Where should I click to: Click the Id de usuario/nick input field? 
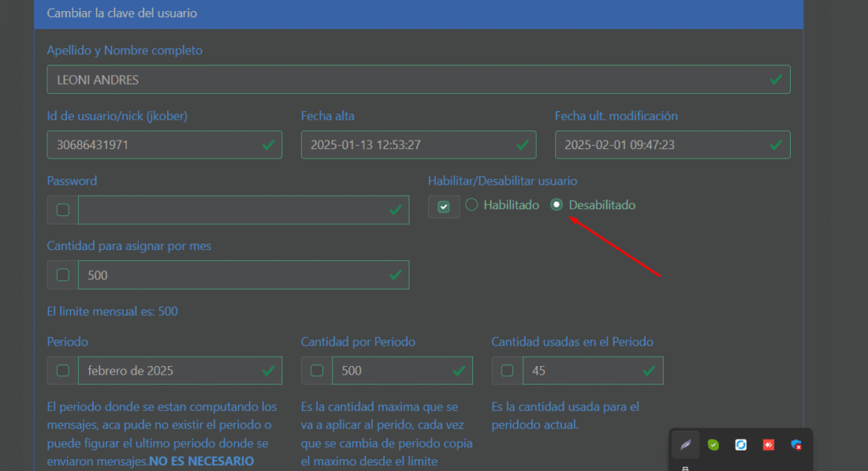click(153, 145)
